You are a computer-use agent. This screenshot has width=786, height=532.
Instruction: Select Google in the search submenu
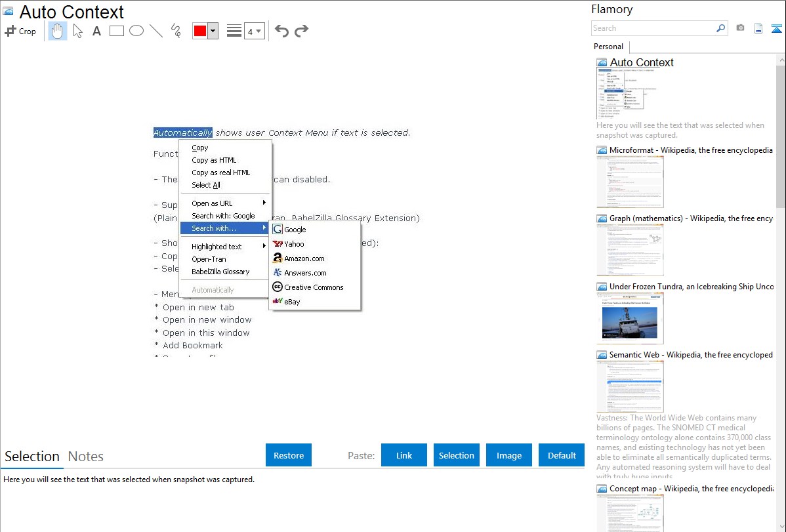click(x=315, y=230)
